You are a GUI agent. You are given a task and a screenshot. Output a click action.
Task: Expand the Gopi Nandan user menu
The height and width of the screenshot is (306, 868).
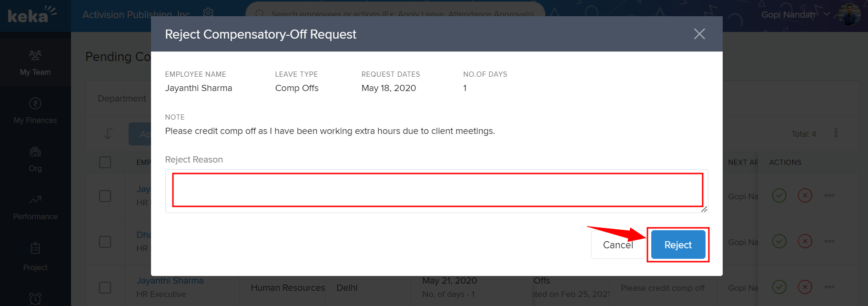coord(827,14)
